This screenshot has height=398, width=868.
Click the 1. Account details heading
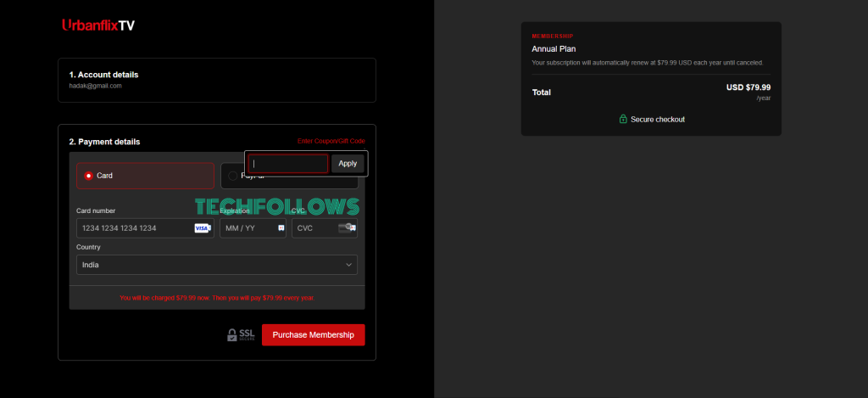(x=103, y=75)
